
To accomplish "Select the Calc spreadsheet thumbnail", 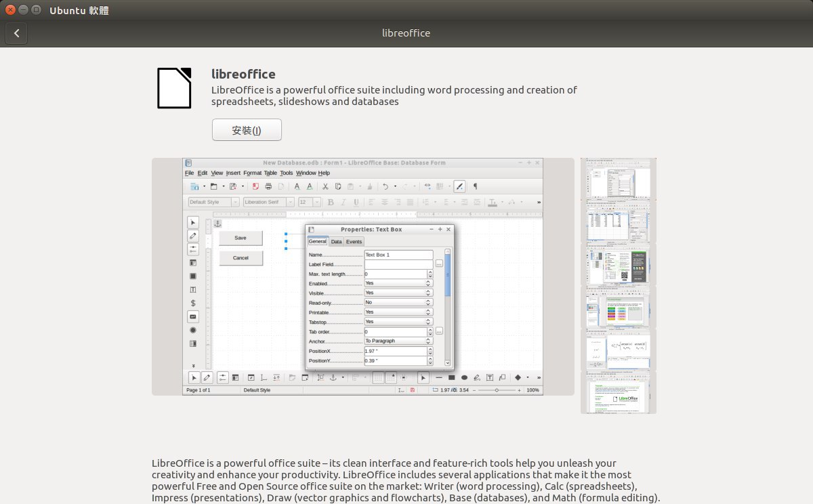I will click(x=618, y=221).
